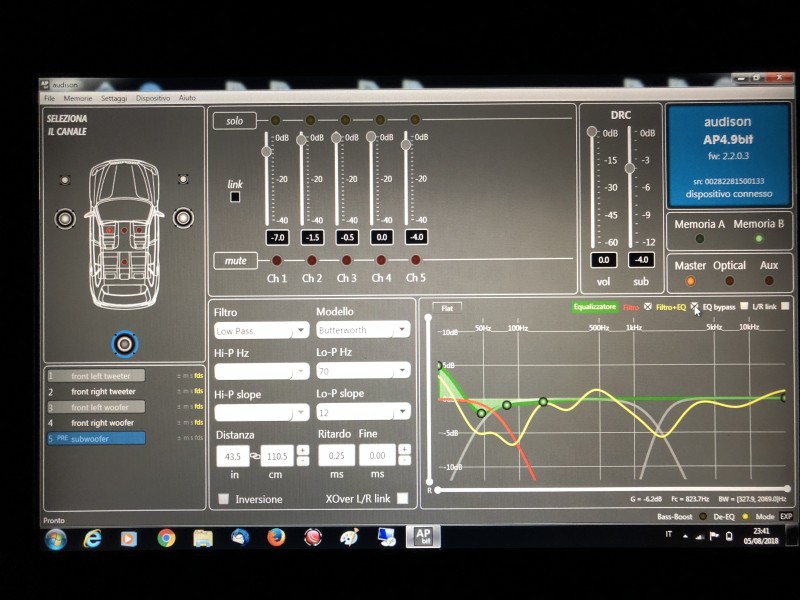800x600 pixels.
Task: Enable the L/R link checkbox
Action: coord(785,306)
